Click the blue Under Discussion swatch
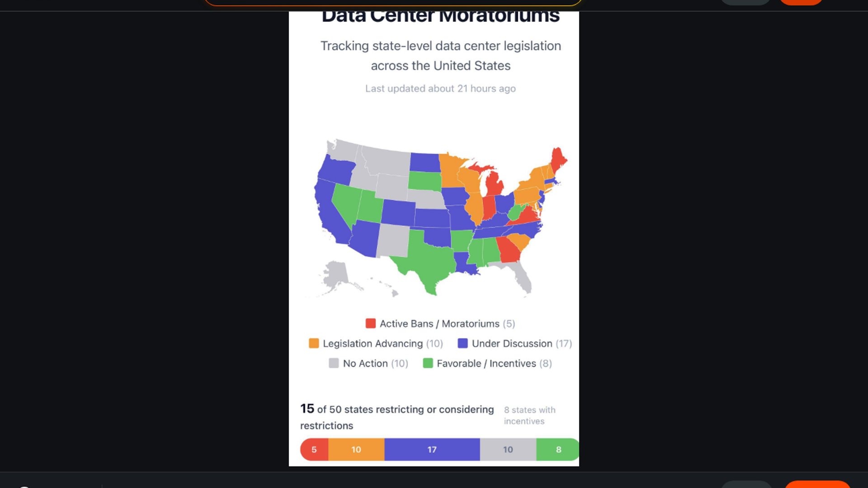The width and height of the screenshot is (868, 488). 462,343
